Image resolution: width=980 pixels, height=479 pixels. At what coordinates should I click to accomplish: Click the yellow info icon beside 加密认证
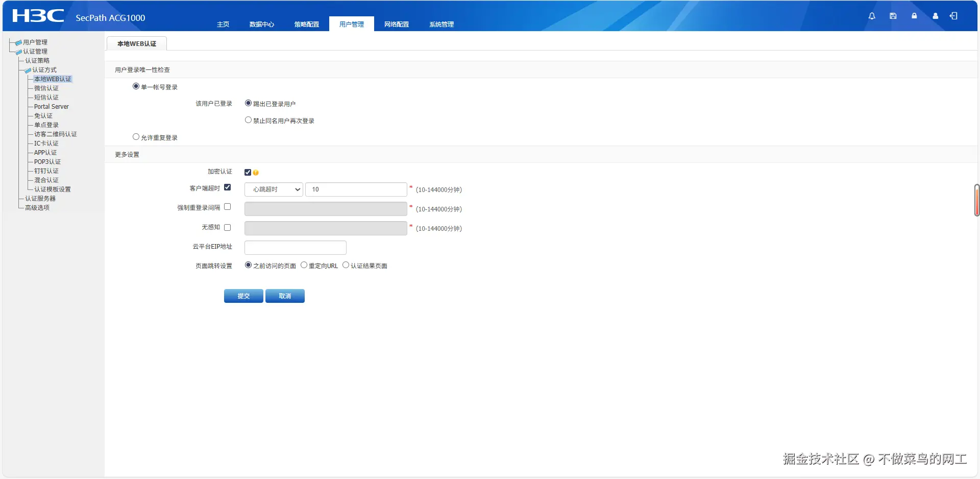(x=256, y=173)
